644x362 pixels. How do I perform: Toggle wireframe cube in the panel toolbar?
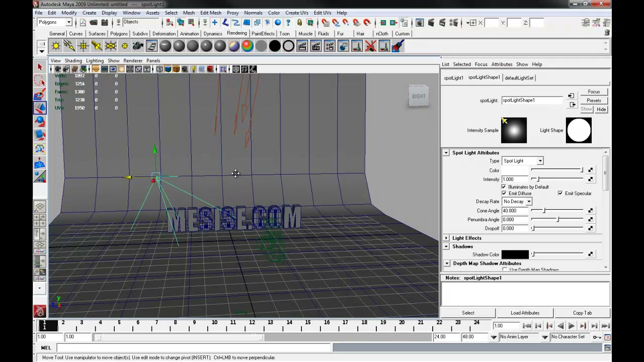[x=159, y=69]
